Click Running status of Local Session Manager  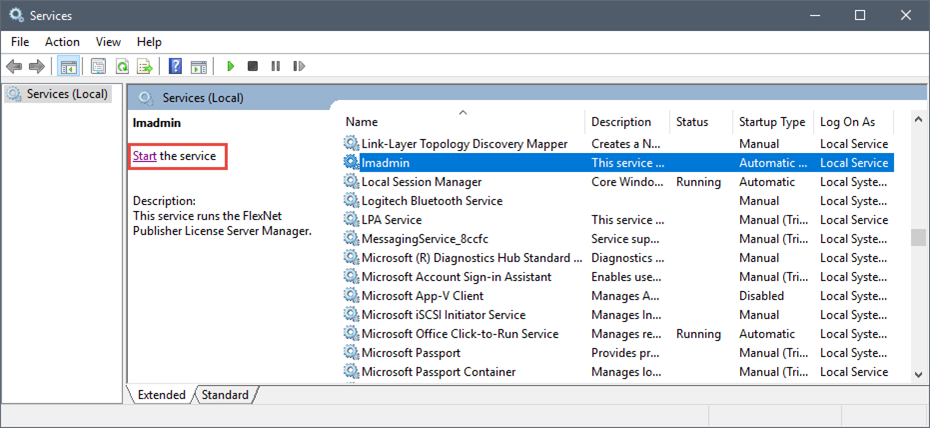point(699,182)
